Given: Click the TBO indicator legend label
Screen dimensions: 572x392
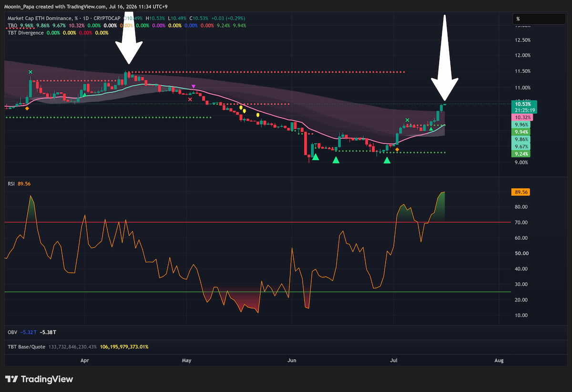Looking at the screenshot, I should click(13, 25).
